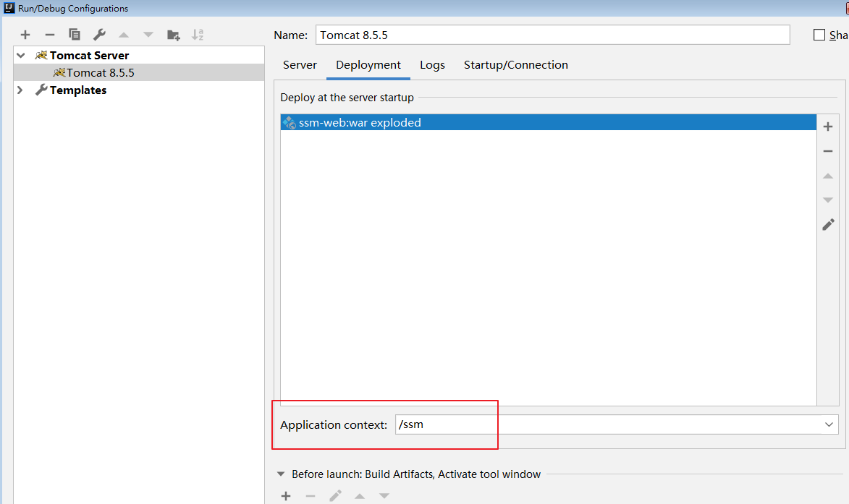Switch to the Startup/Connection tab

pos(515,65)
